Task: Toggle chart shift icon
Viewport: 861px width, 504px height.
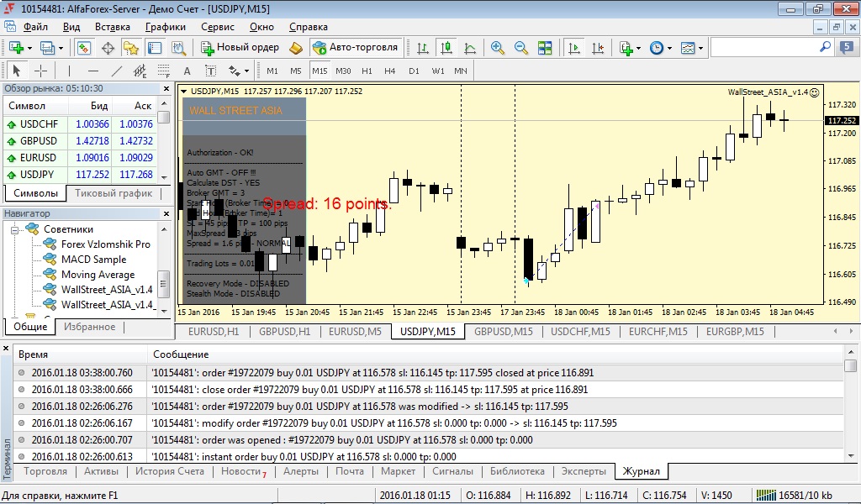Action: (x=598, y=48)
